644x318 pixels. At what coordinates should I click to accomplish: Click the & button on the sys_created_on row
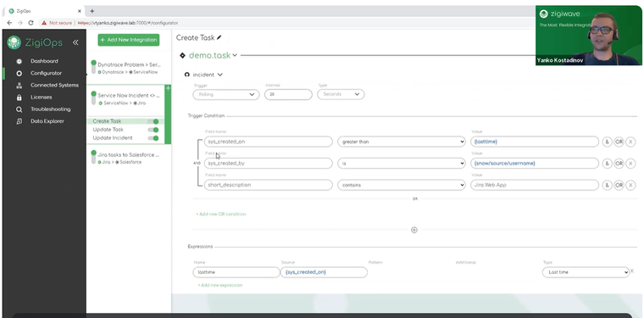pyautogui.click(x=607, y=142)
